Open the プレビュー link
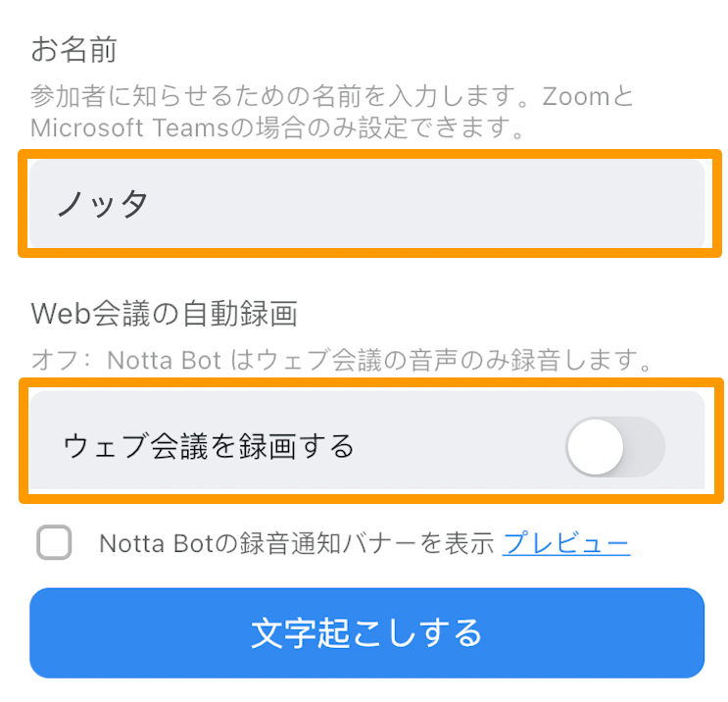 tap(566, 542)
